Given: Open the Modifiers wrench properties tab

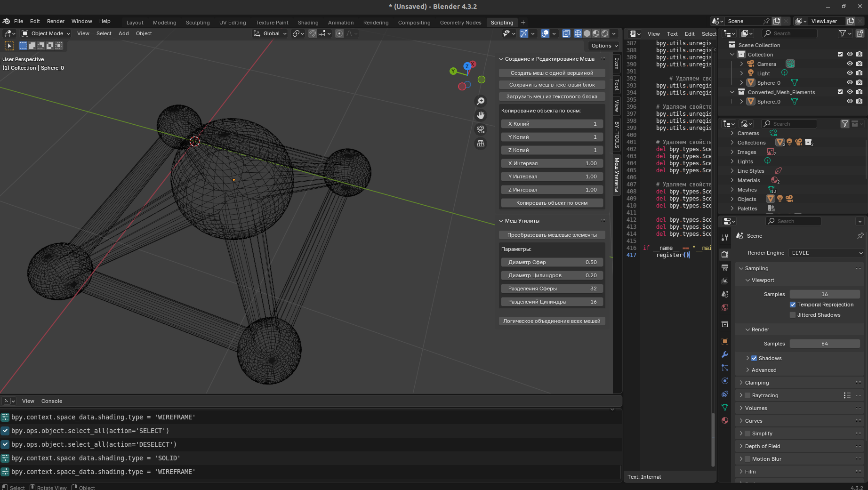Looking at the screenshot, I should (x=725, y=354).
